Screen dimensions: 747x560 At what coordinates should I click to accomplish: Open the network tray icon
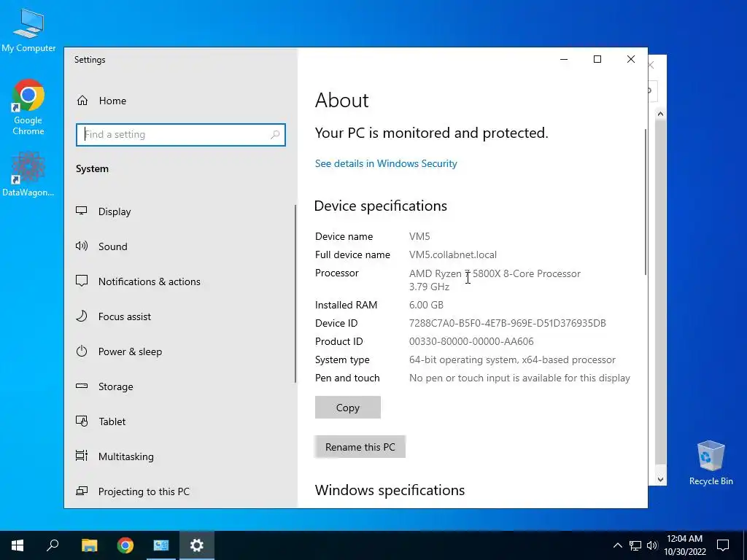pyautogui.click(x=635, y=545)
